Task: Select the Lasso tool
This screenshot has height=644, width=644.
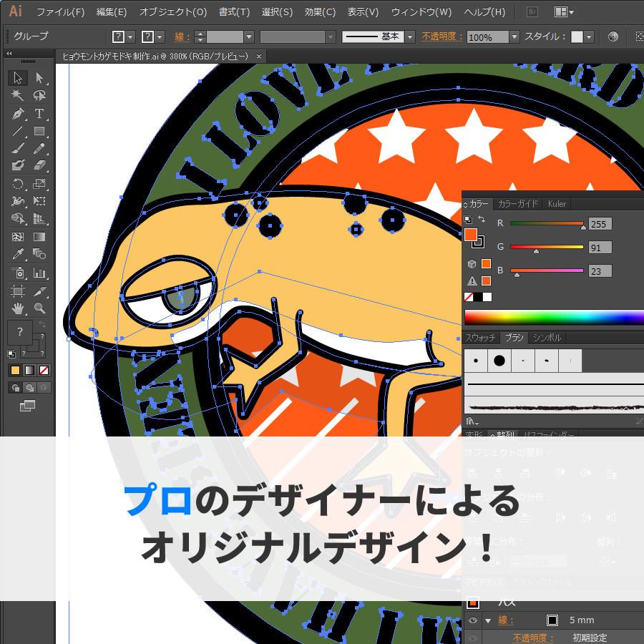Action: [39, 95]
